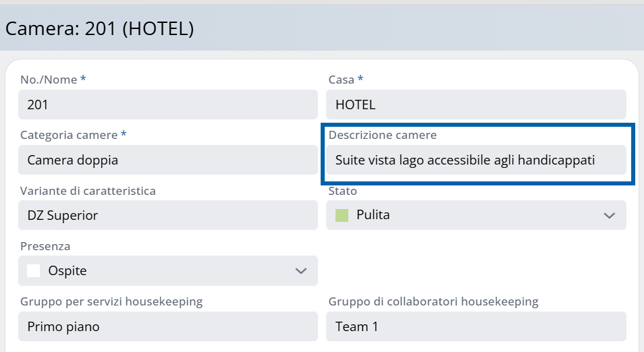Click the green Pulita status color square
Viewport: 644px width, 352px height.
tap(342, 216)
